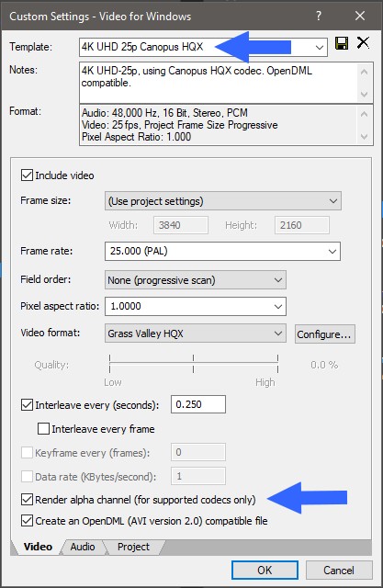Toggle Render alpha channel checkbox

point(27,500)
